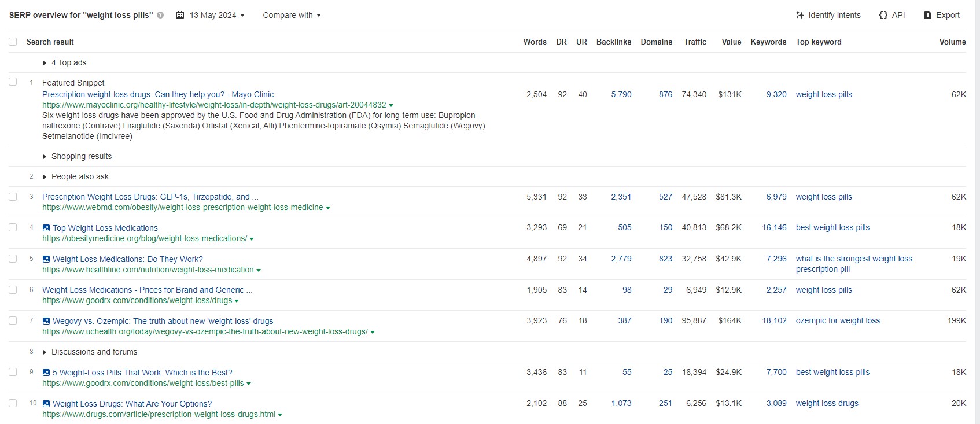Open dropdown arrow after uchealth.org URL
Screen dimensions: 980x424
pyautogui.click(x=373, y=332)
